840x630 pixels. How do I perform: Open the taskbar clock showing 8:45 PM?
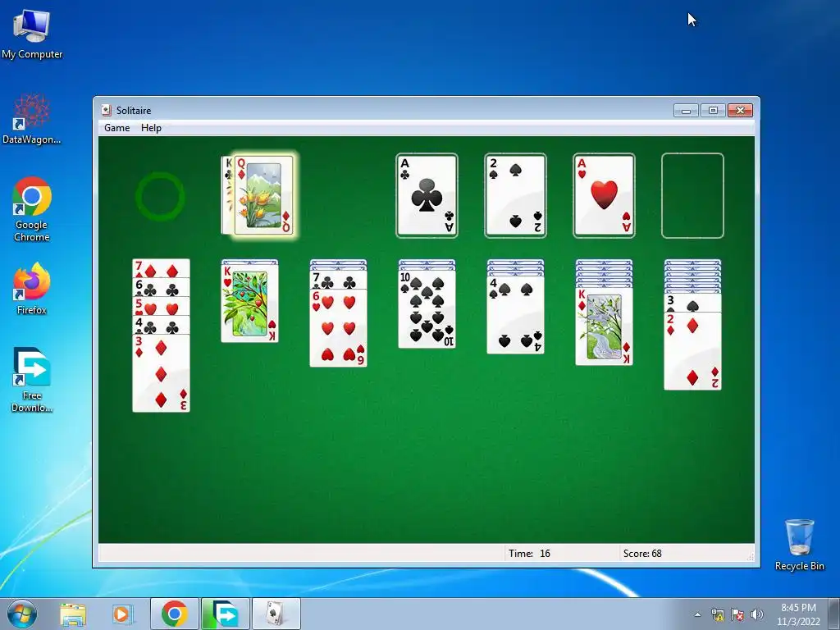(x=798, y=614)
